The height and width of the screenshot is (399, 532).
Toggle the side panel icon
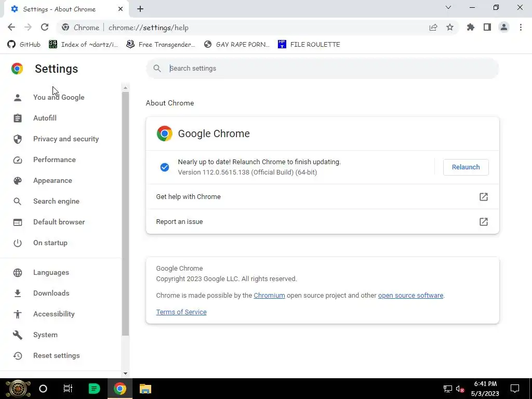pyautogui.click(x=487, y=27)
